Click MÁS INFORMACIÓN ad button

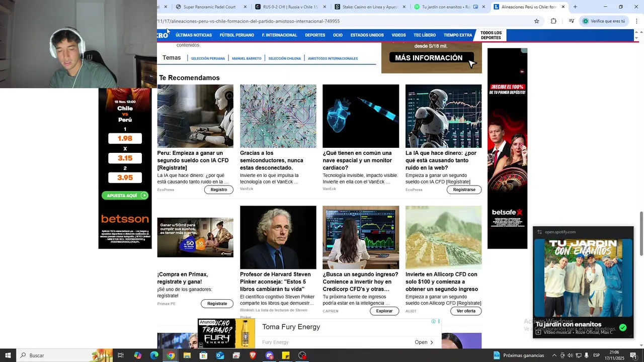click(432, 58)
